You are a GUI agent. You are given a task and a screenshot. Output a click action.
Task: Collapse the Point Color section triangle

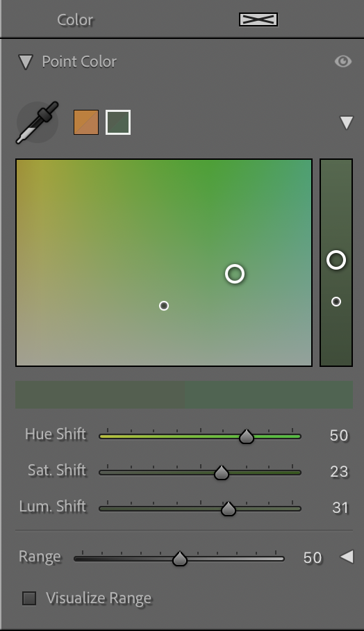coord(26,62)
